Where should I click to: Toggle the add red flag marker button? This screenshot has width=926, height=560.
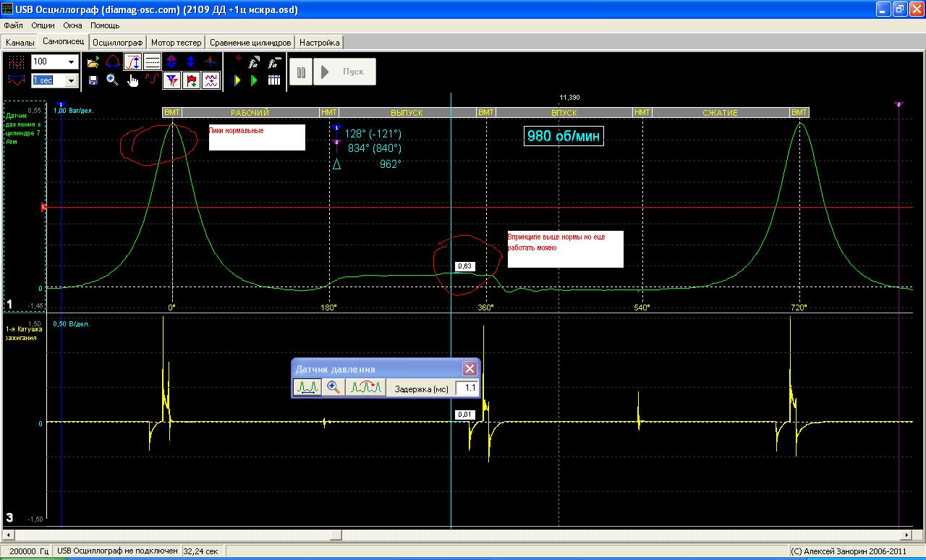pos(191,80)
